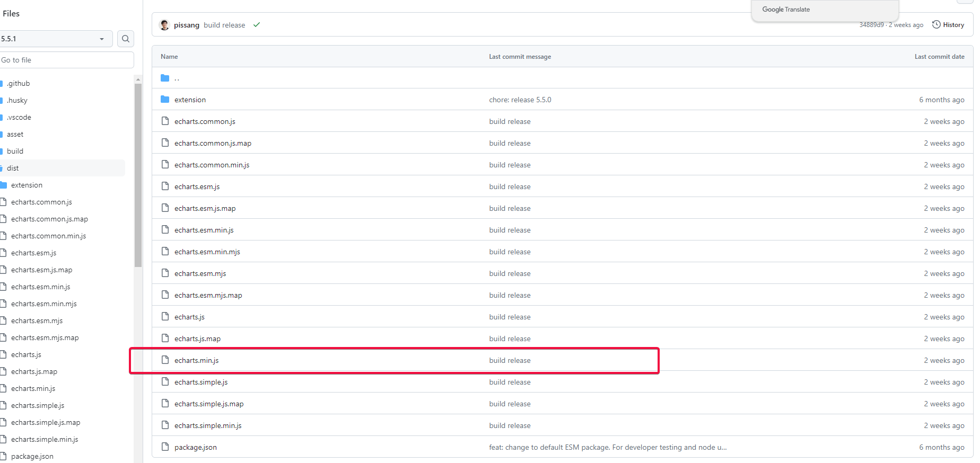980x463 pixels.
Task: Click the sidebar vertical scrollbar thumb
Action: coord(138,175)
